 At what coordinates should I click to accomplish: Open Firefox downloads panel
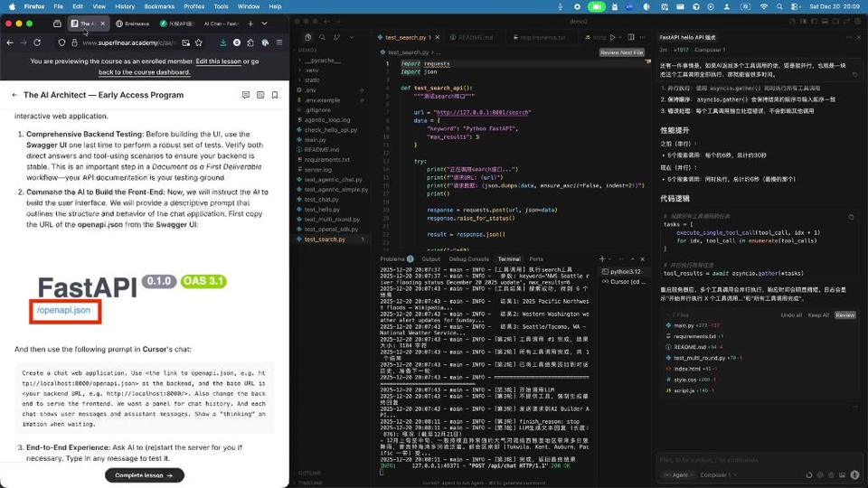coord(222,42)
